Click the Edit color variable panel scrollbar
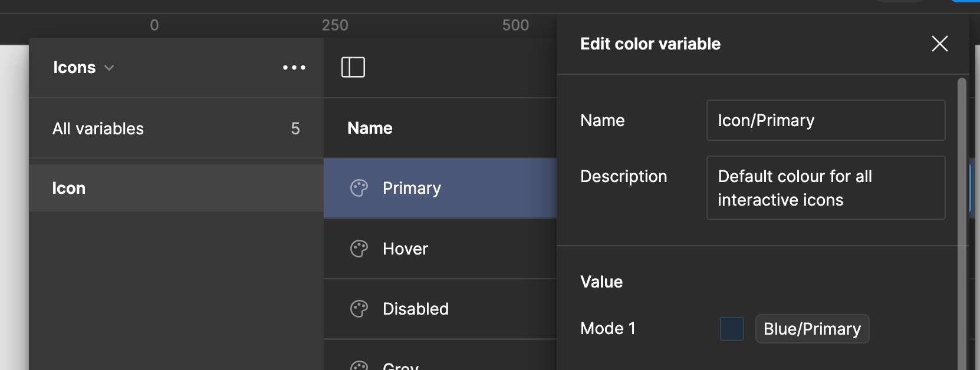Image resolution: width=980 pixels, height=370 pixels. (x=962, y=224)
